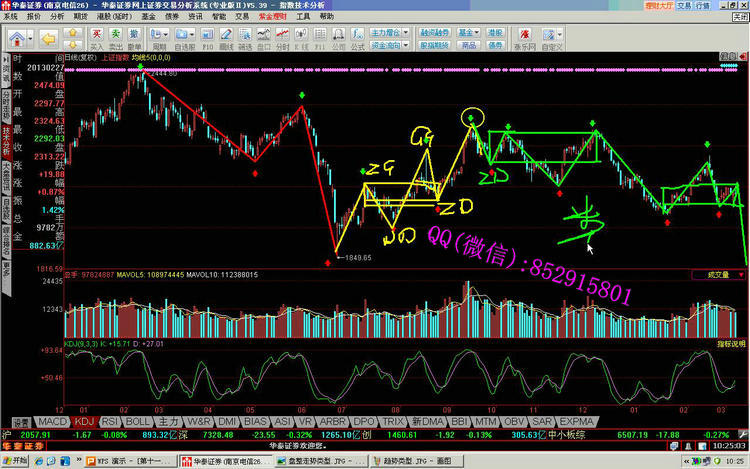The height and width of the screenshot is (469, 750).
Task: Click the 融资融券 button
Action: click(x=432, y=32)
